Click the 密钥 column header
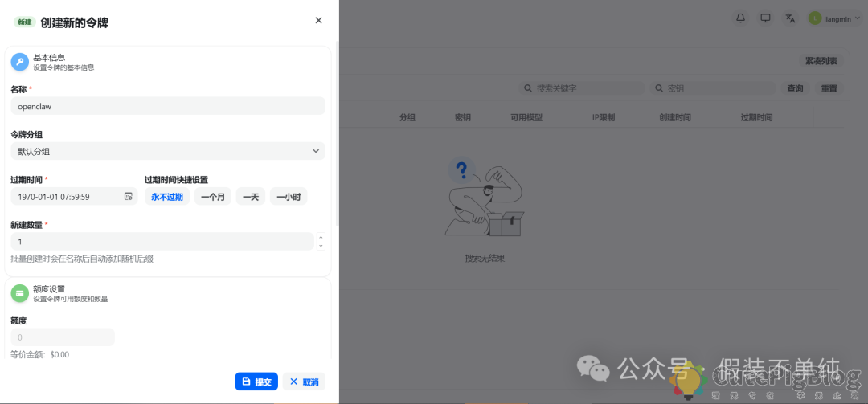868x404 pixels. 463,117
